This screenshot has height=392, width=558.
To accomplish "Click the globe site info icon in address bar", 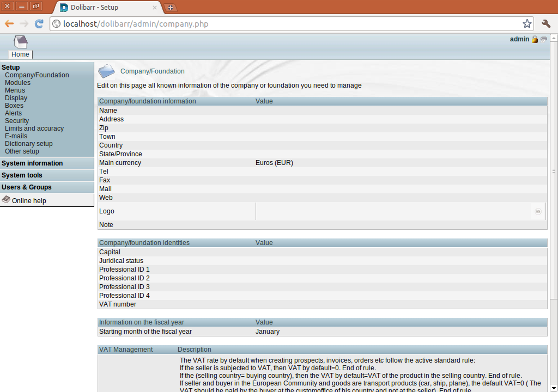I will coord(56,24).
